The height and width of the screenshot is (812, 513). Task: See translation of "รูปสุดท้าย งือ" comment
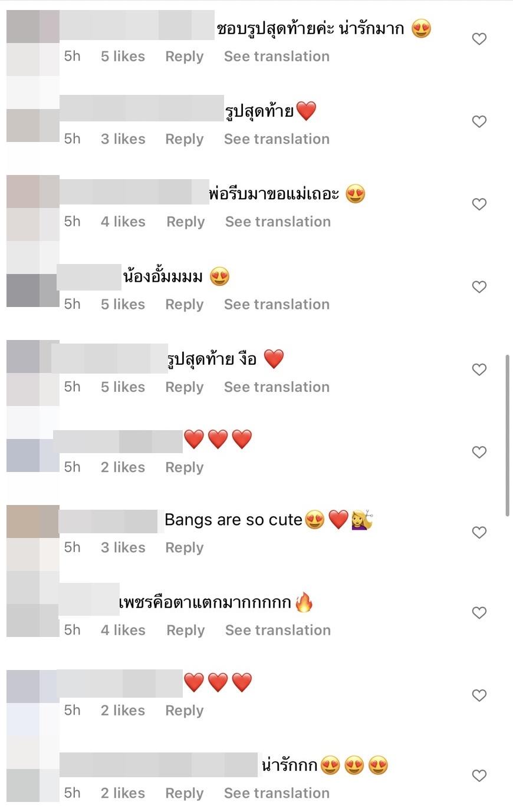point(277,387)
